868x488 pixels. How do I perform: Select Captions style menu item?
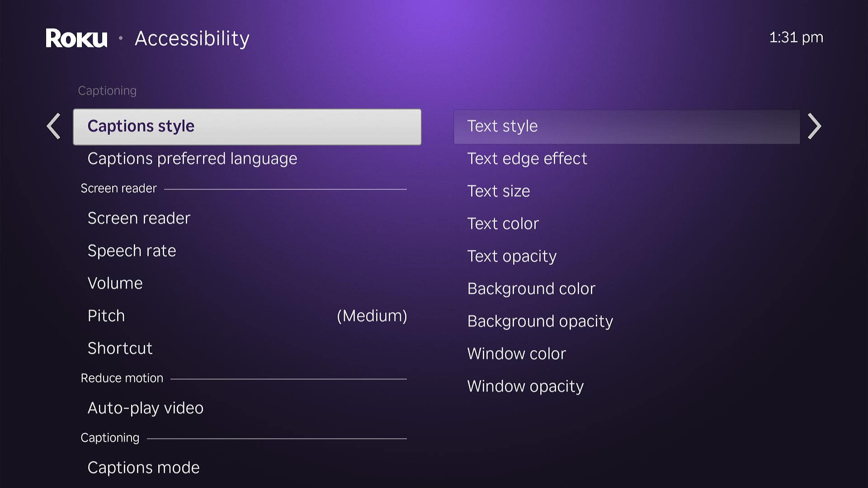(x=246, y=126)
